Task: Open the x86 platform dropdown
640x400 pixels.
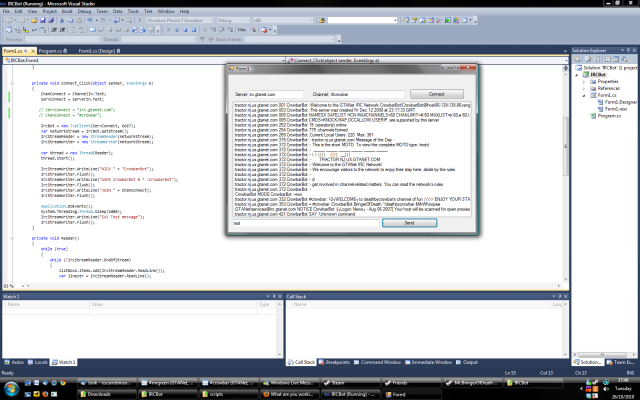Action: click(283, 20)
